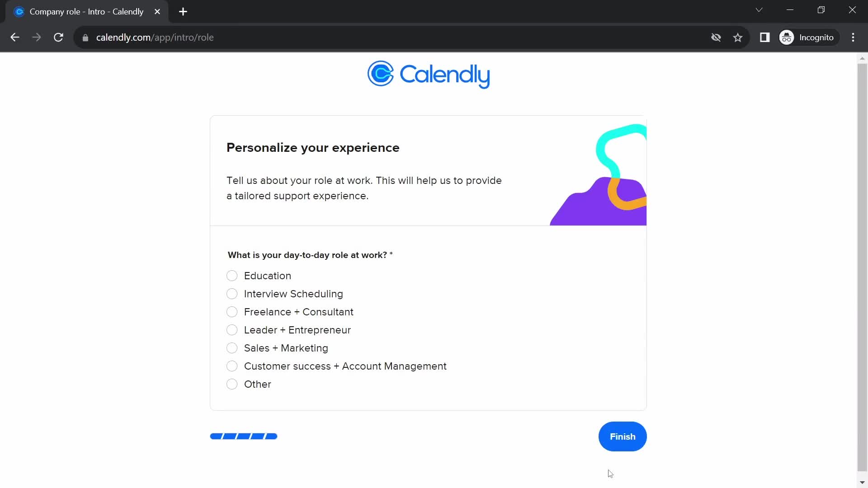Select the Sales + Marketing role
Screen dimensions: 868x488
(x=232, y=347)
